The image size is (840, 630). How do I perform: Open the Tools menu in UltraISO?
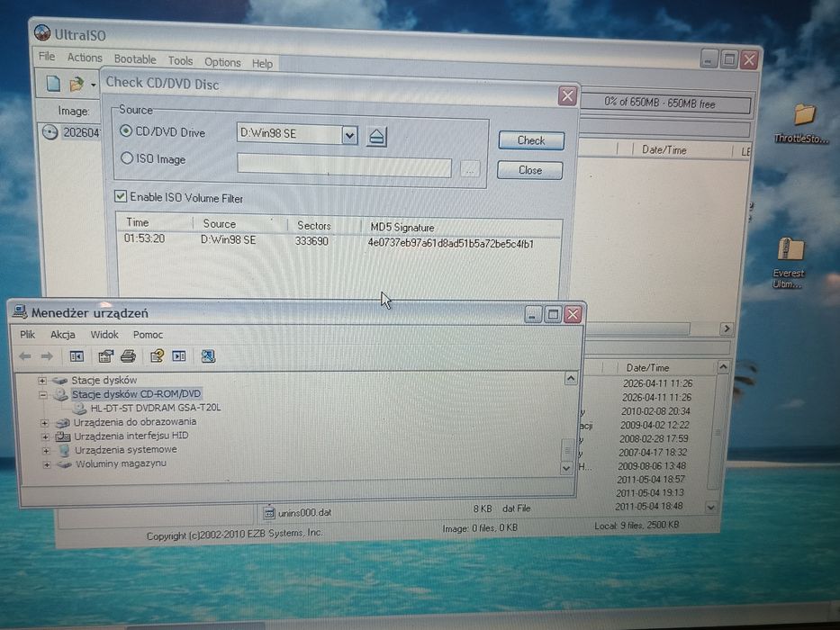[x=180, y=60]
